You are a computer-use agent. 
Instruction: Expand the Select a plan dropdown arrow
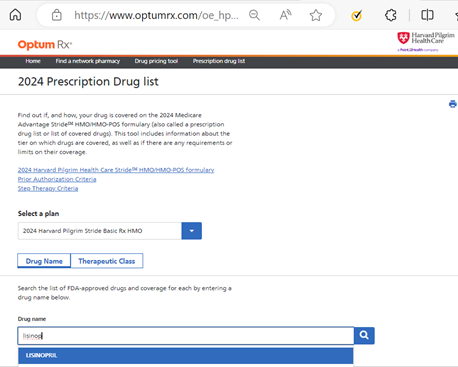[192, 231]
